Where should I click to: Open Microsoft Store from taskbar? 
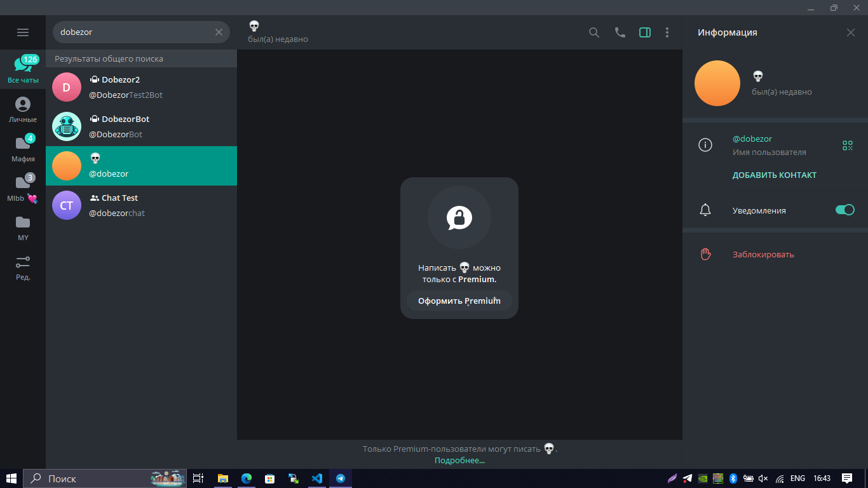point(270,478)
